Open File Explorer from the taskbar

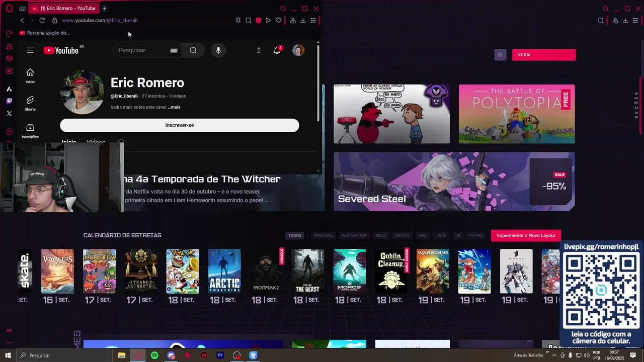point(122,355)
